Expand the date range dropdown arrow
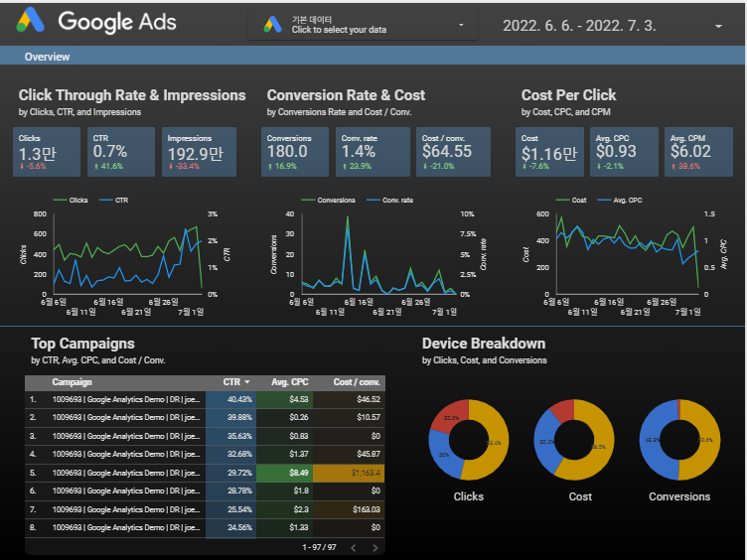 click(x=718, y=26)
